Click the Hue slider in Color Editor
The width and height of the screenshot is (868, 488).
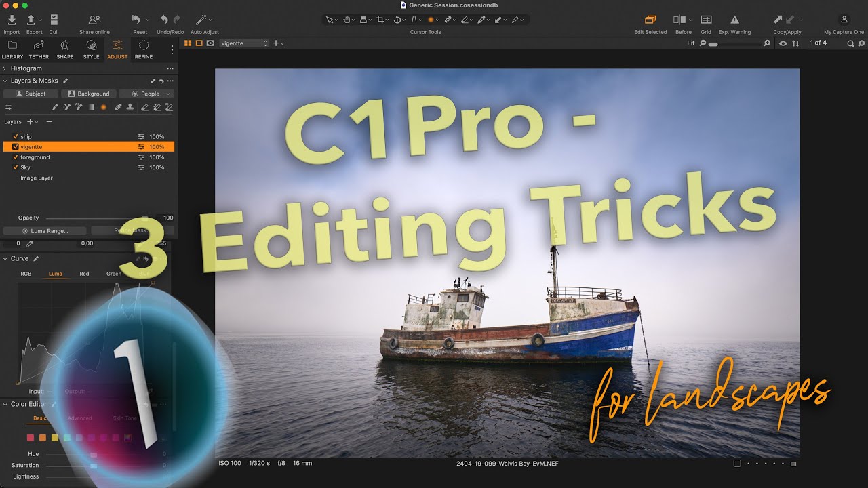pos(94,454)
